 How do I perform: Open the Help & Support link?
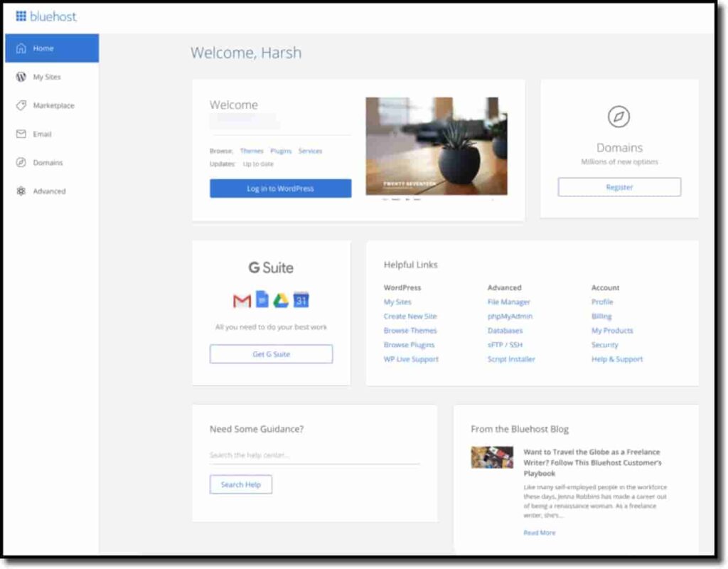click(x=617, y=359)
